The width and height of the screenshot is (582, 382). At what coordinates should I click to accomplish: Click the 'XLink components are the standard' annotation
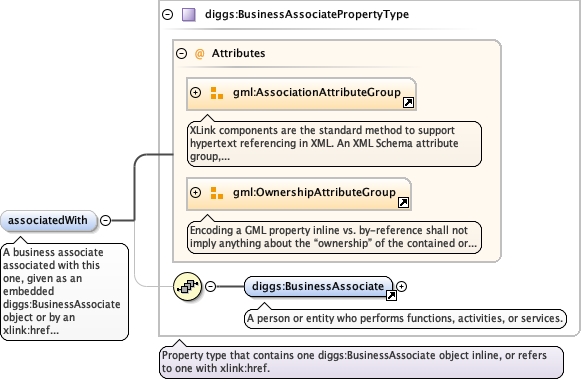point(334,144)
